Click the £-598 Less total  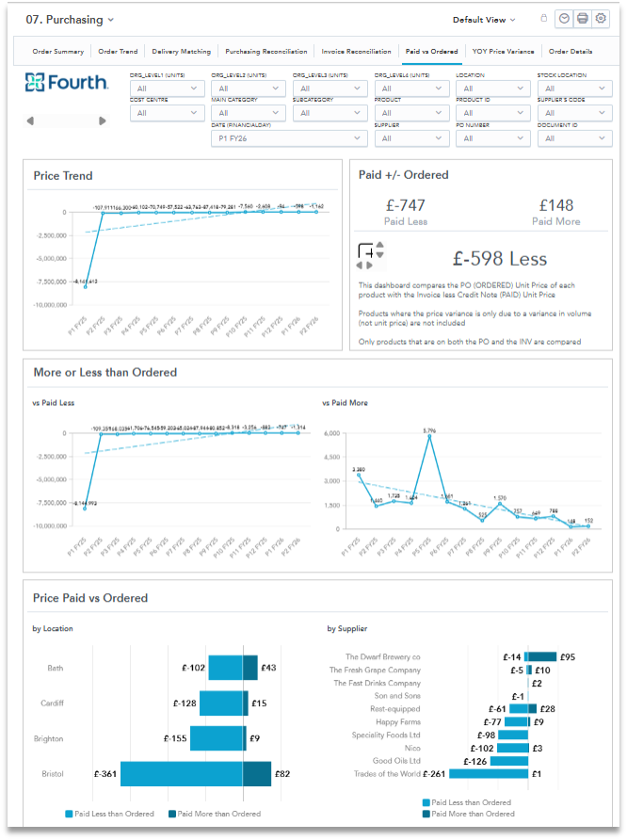[500, 259]
